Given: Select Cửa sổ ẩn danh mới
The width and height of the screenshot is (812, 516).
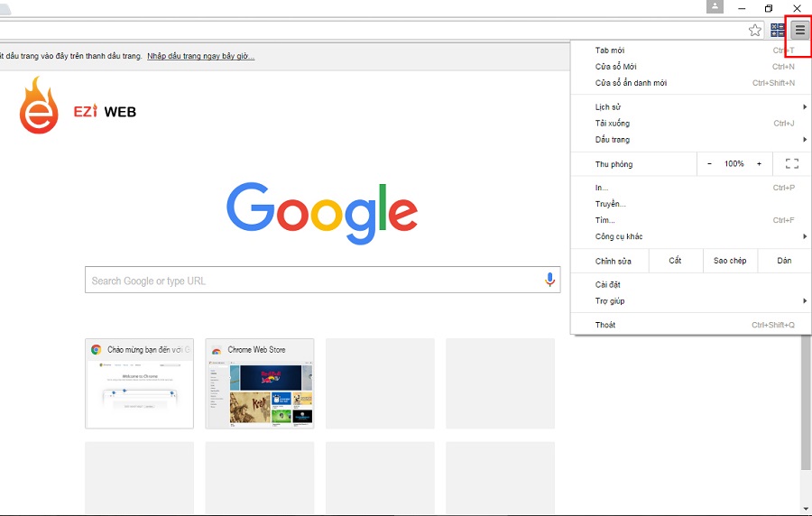Looking at the screenshot, I should click(x=631, y=83).
